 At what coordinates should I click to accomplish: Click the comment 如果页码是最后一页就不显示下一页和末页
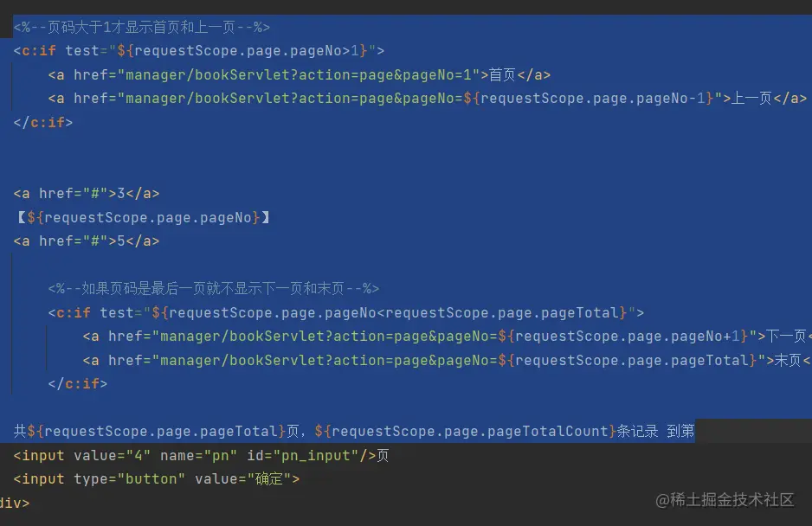click(213, 288)
